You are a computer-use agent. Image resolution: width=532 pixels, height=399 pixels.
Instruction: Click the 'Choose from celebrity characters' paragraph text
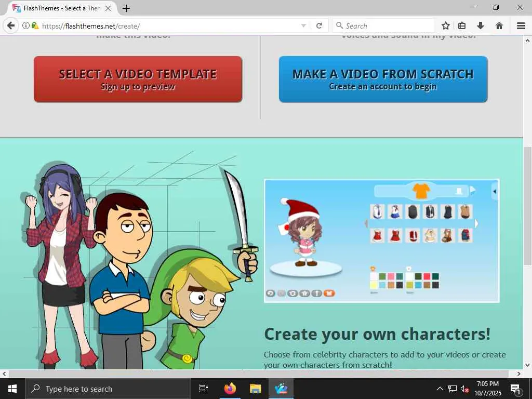[x=385, y=360]
